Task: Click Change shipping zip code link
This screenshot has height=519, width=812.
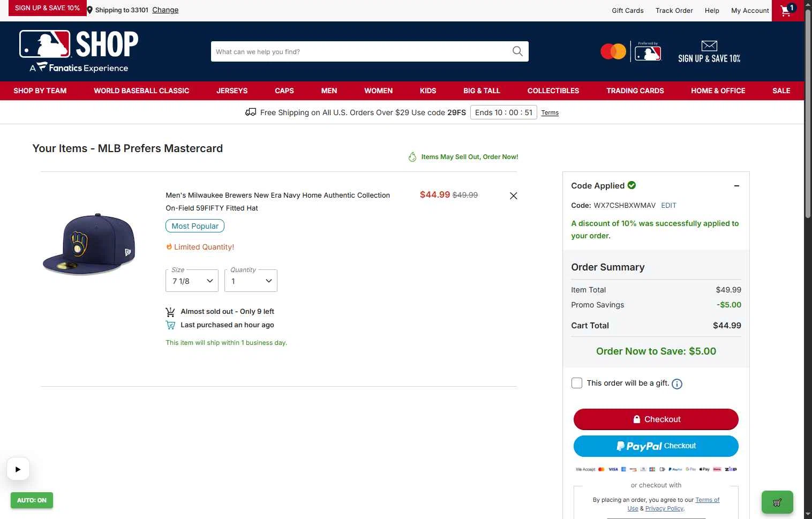Action: click(166, 10)
